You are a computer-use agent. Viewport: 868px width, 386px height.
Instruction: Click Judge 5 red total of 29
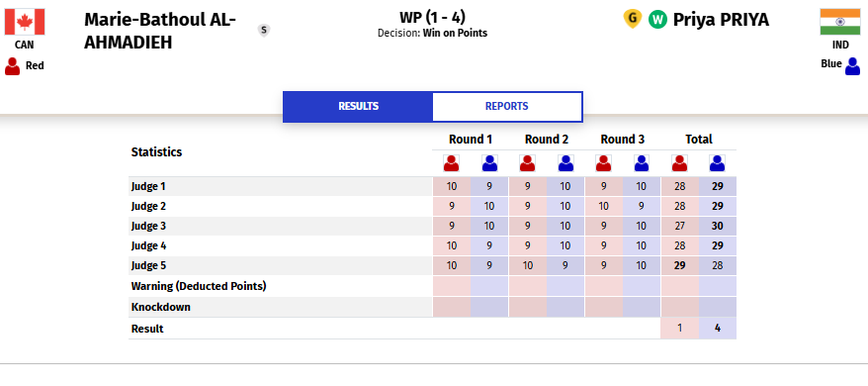point(680,265)
